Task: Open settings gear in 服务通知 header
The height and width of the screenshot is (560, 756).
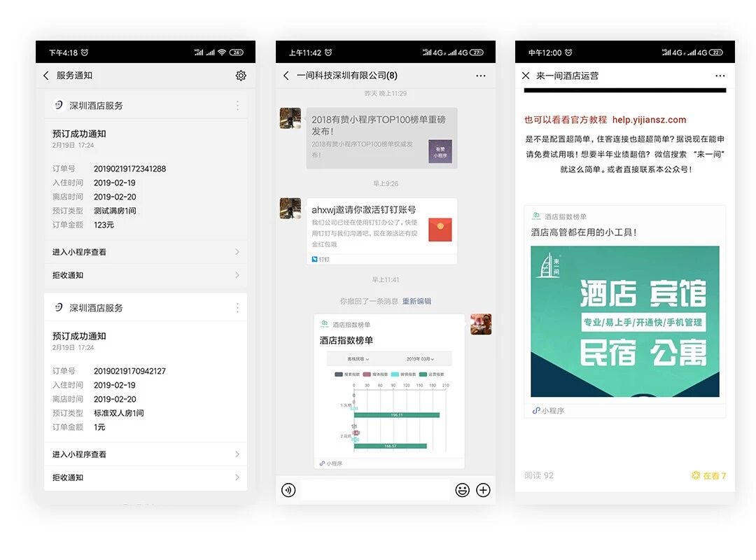Action: (241, 76)
